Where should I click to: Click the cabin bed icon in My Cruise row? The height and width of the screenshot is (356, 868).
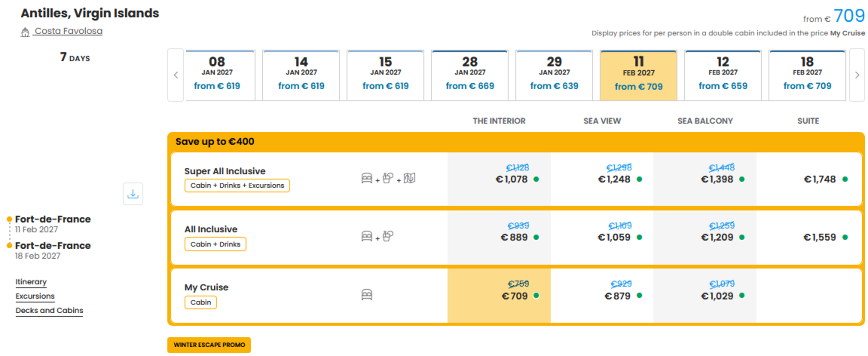(x=367, y=295)
